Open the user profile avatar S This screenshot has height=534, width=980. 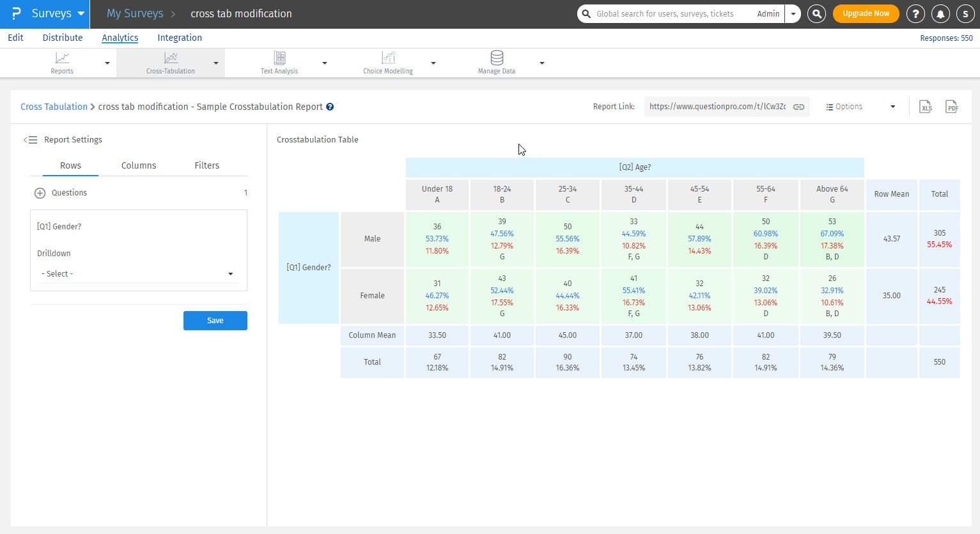tap(965, 13)
